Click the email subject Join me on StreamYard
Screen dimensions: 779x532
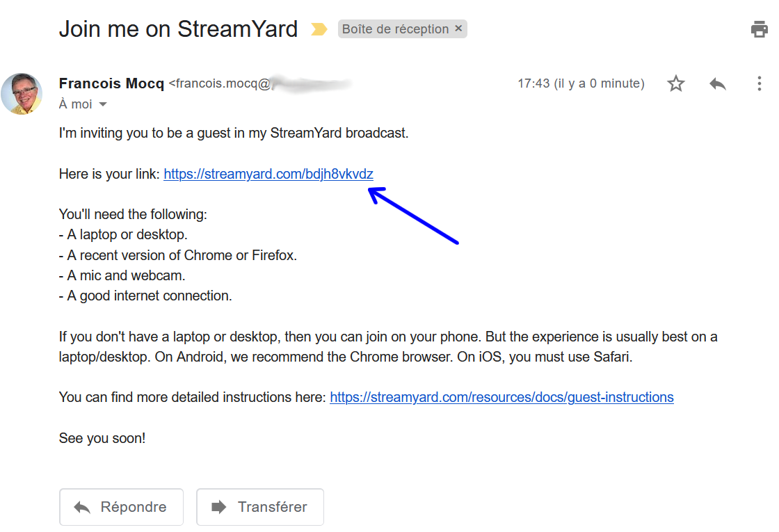(x=178, y=29)
